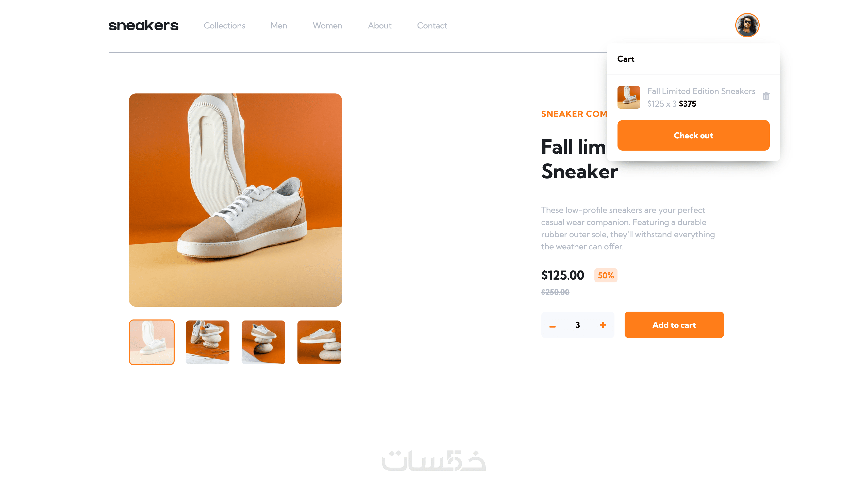Image resolution: width=868 pixels, height=481 pixels.
Task: Increase quantity with the plus icon
Action: pos(603,325)
